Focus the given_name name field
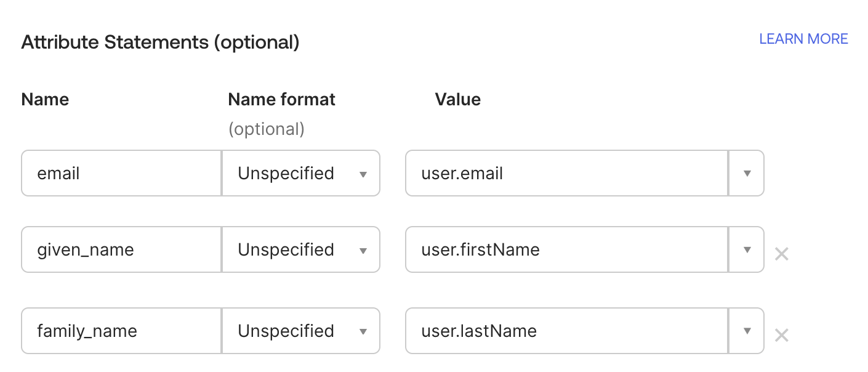This screenshot has width=868, height=372. pyautogui.click(x=121, y=250)
